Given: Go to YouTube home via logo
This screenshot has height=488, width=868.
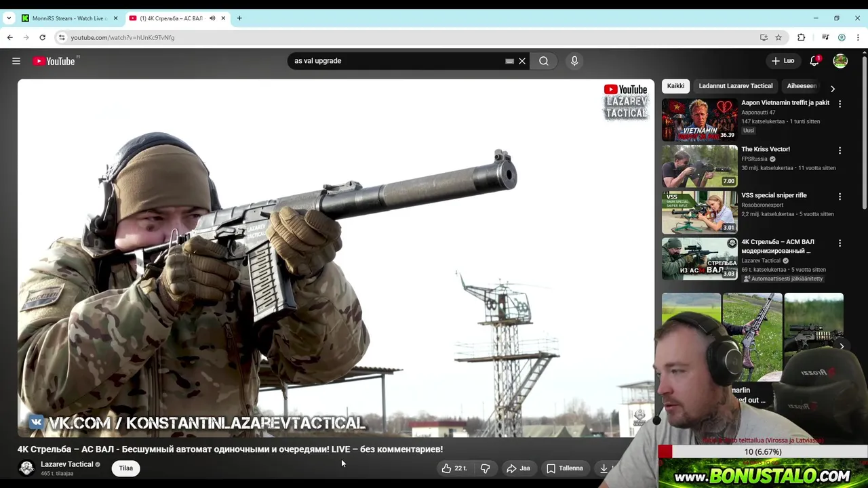Looking at the screenshot, I should pyautogui.click(x=54, y=61).
